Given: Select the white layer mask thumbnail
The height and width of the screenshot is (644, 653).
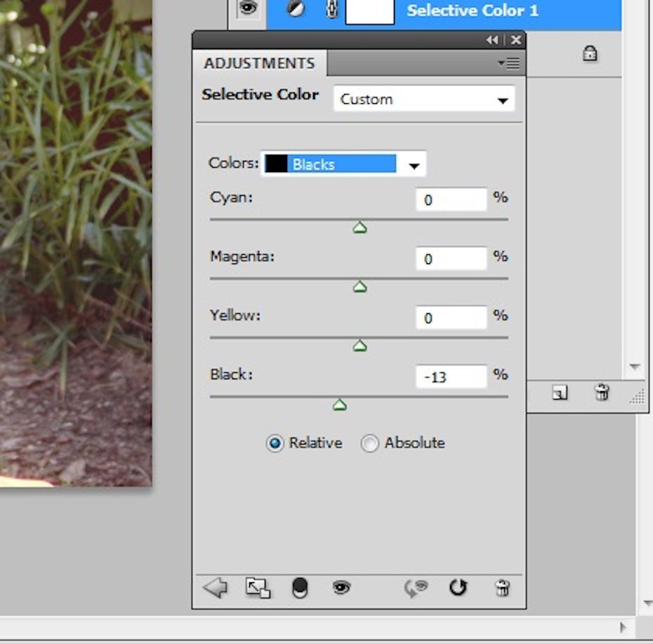Looking at the screenshot, I should click(x=370, y=12).
